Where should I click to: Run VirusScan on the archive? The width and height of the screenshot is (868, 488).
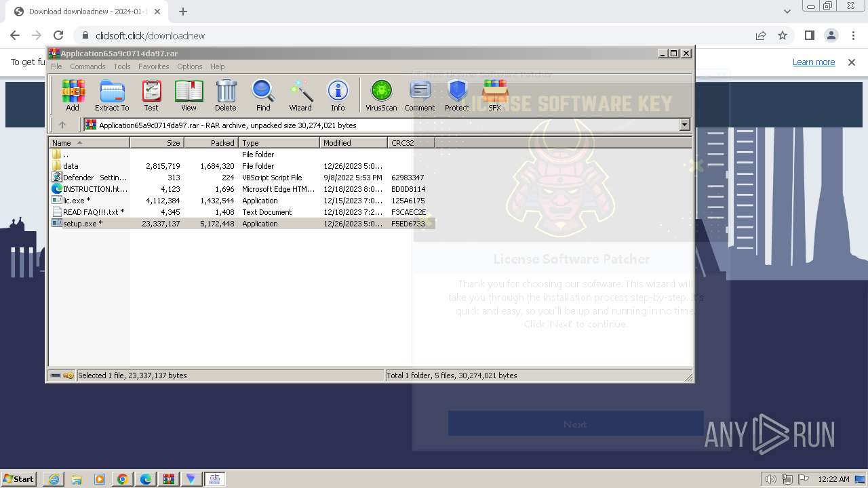[381, 95]
